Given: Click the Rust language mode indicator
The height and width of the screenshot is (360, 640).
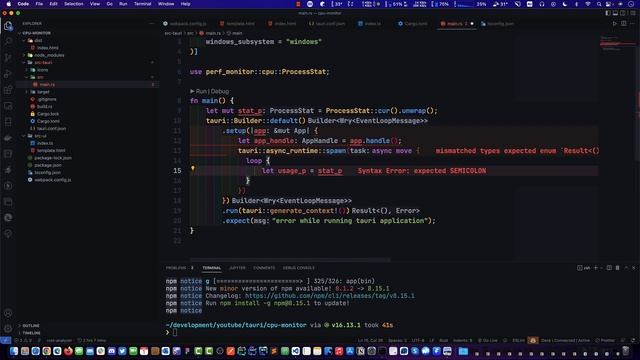Looking at the screenshot, I should [443, 340].
